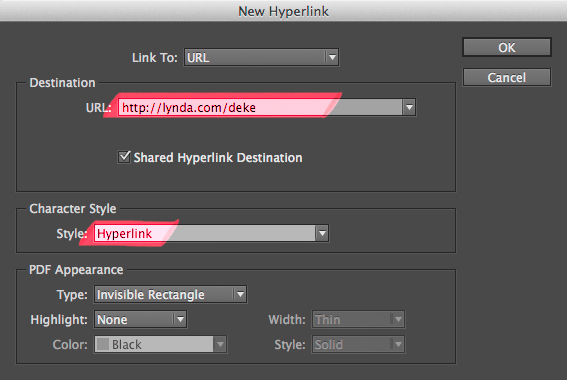567x380 pixels.
Task: Click the Invisible Rectangle dropdown arrow
Action: [240, 294]
